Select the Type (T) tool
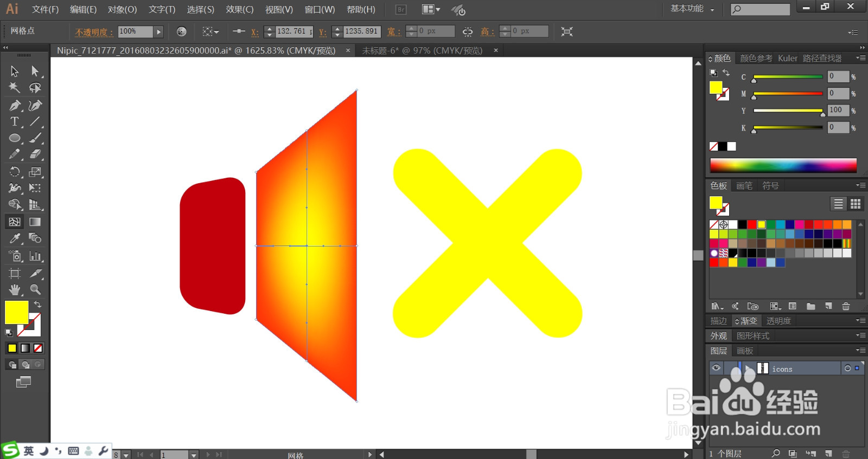Image resolution: width=868 pixels, height=459 pixels. coord(15,121)
